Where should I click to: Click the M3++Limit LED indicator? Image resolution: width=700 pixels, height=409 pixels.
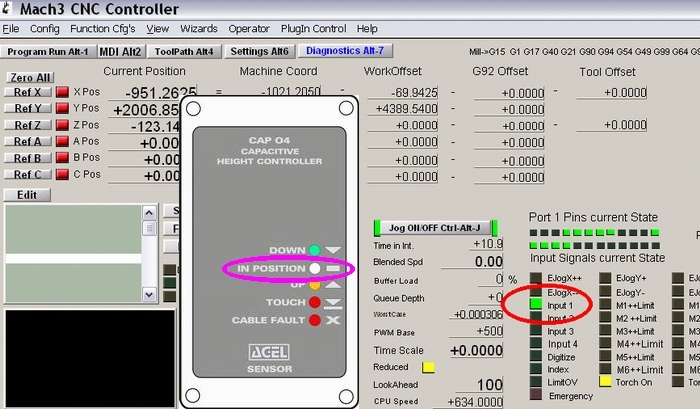[605, 331]
